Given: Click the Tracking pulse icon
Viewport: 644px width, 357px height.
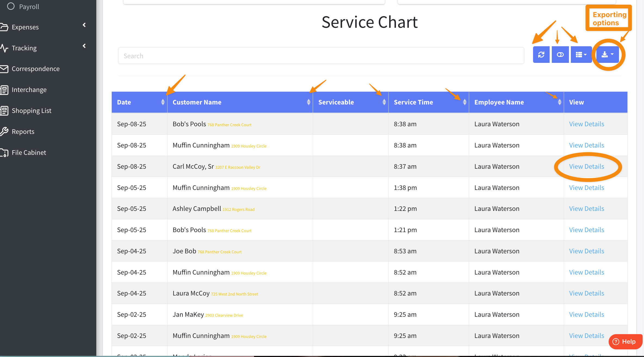Looking at the screenshot, I should 4,48.
